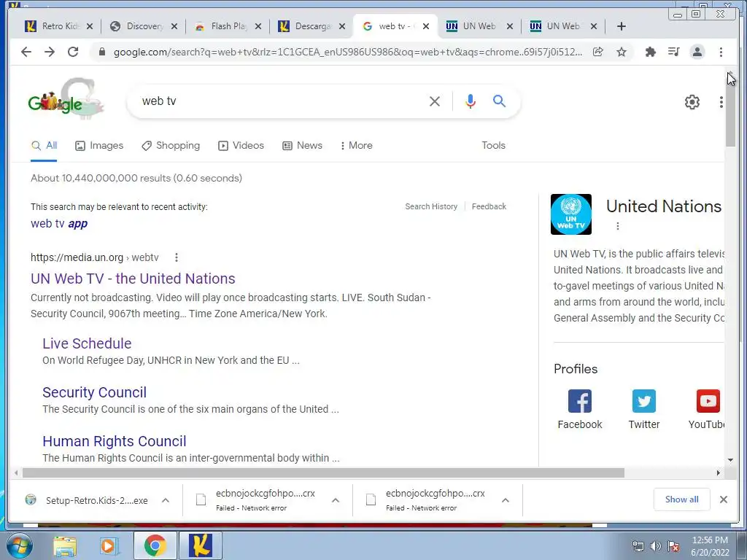Open Google search settings gear
The width and height of the screenshot is (747, 560).
click(x=692, y=102)
